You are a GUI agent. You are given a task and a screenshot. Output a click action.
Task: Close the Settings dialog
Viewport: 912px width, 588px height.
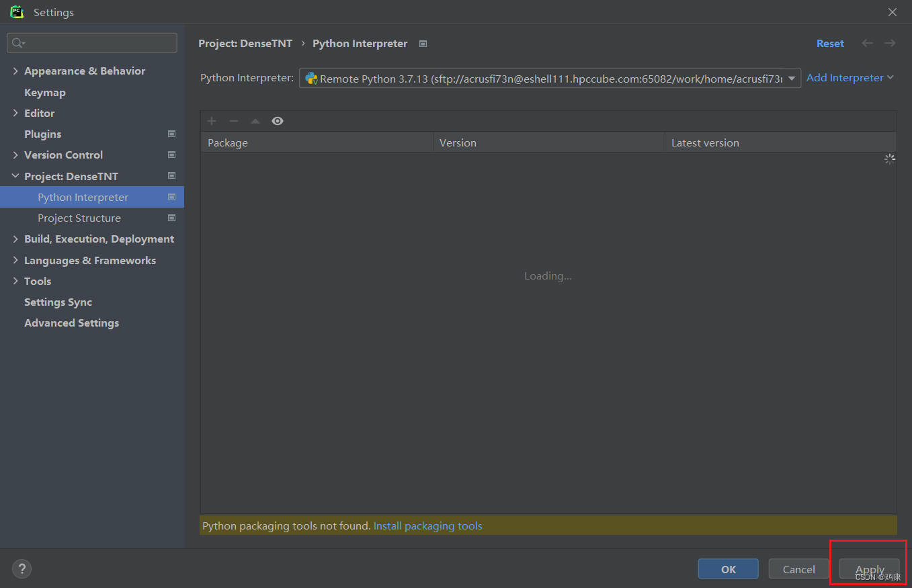pos(893,12)
